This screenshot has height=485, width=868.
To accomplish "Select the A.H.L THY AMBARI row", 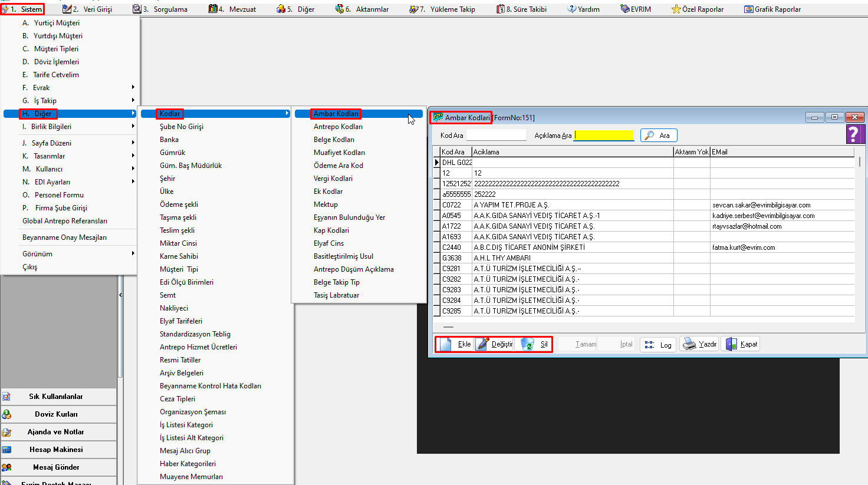I will (643, 258).
